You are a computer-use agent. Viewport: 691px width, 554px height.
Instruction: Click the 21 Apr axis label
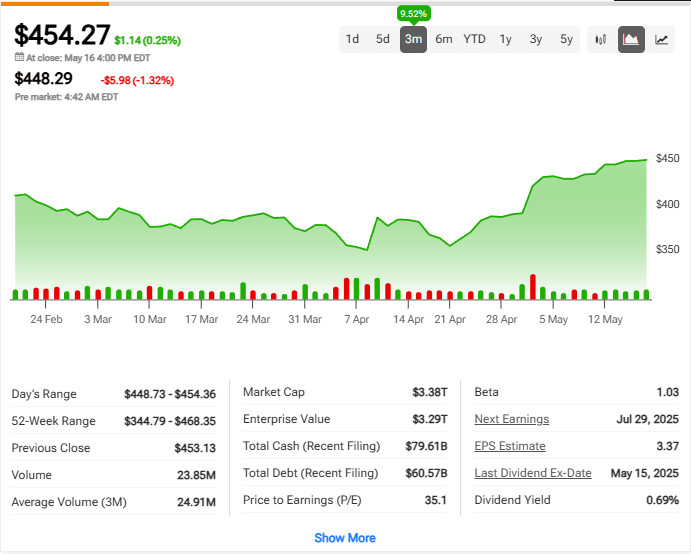click(450, 319)
